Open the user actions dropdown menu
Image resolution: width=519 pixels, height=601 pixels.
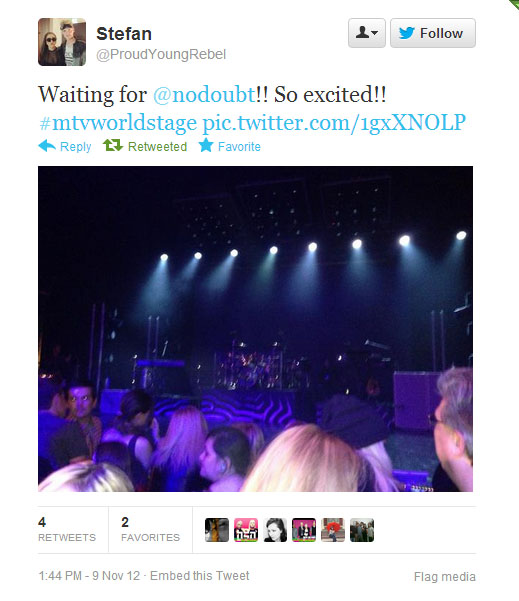pos(367,33)
